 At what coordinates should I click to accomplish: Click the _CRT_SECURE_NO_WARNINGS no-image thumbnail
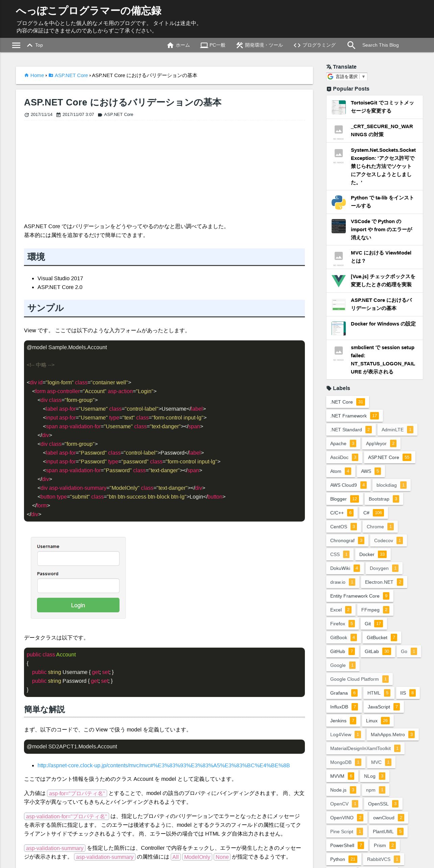339,131
